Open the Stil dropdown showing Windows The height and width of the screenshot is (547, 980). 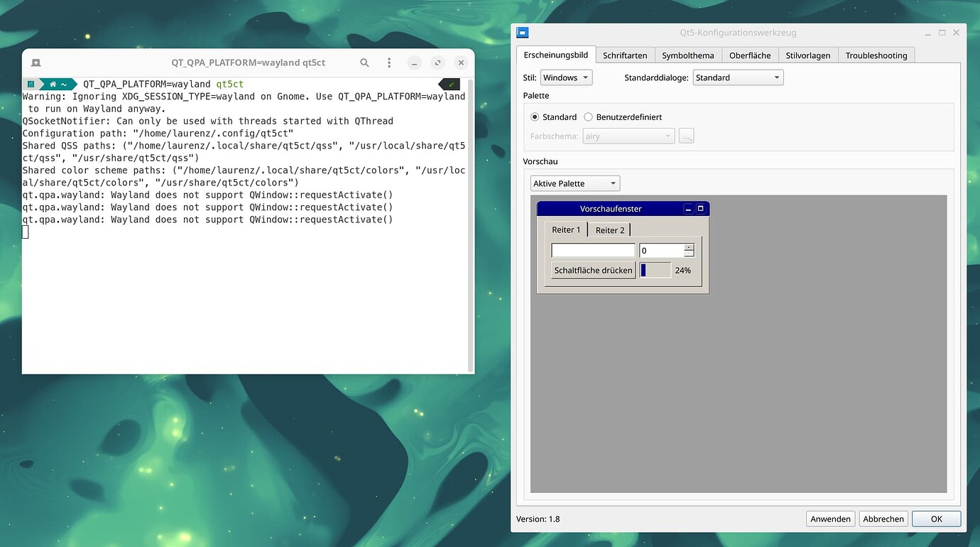pyautogui.click(x=566, y=77)
